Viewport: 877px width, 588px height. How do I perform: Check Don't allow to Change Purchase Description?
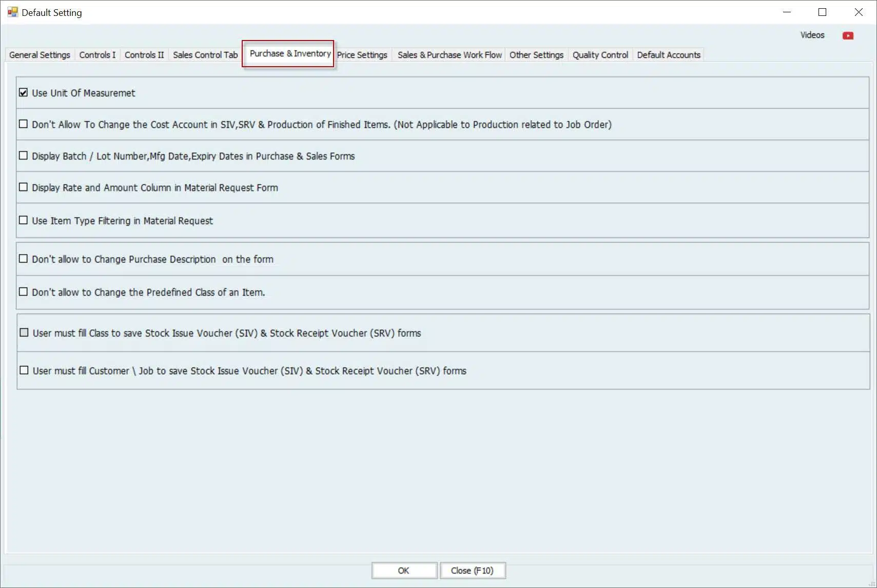pos(23,259)
